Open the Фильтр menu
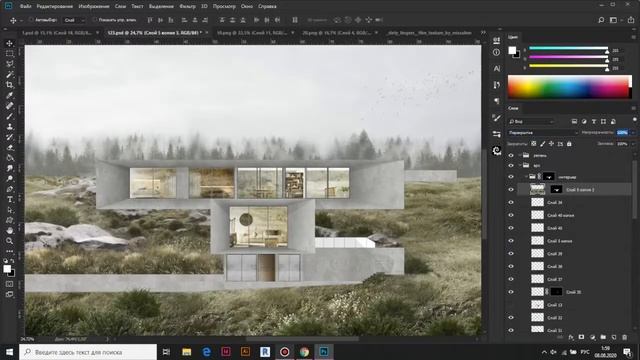Screen dimensions: 640x360 [x=188, y=7]
